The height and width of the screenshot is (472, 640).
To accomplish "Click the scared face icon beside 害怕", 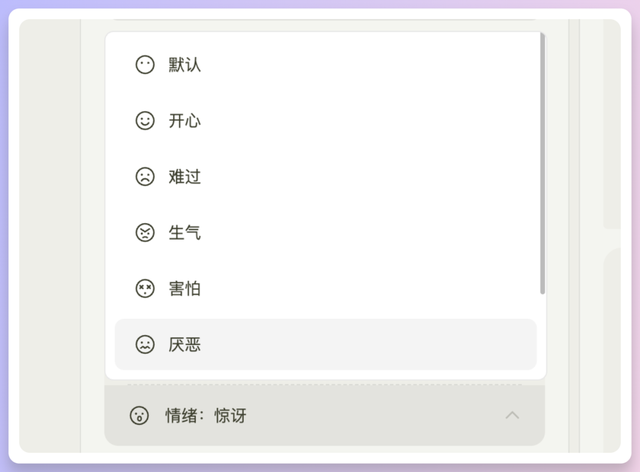I will point(145,289).
